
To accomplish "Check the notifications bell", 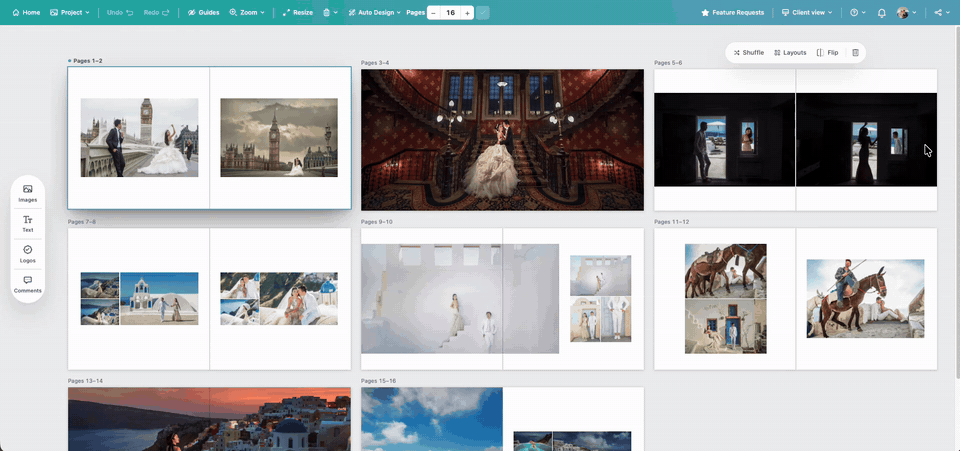I will [x=882, y=12].
